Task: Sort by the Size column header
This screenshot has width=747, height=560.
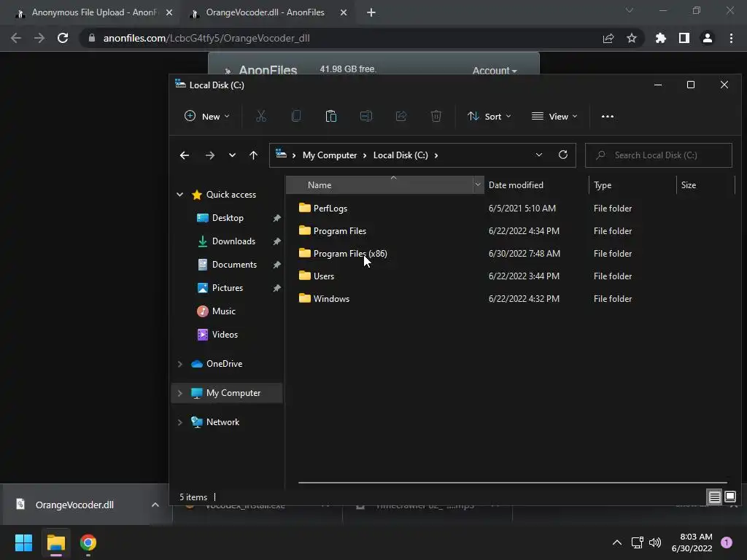Action: point(705,184)
